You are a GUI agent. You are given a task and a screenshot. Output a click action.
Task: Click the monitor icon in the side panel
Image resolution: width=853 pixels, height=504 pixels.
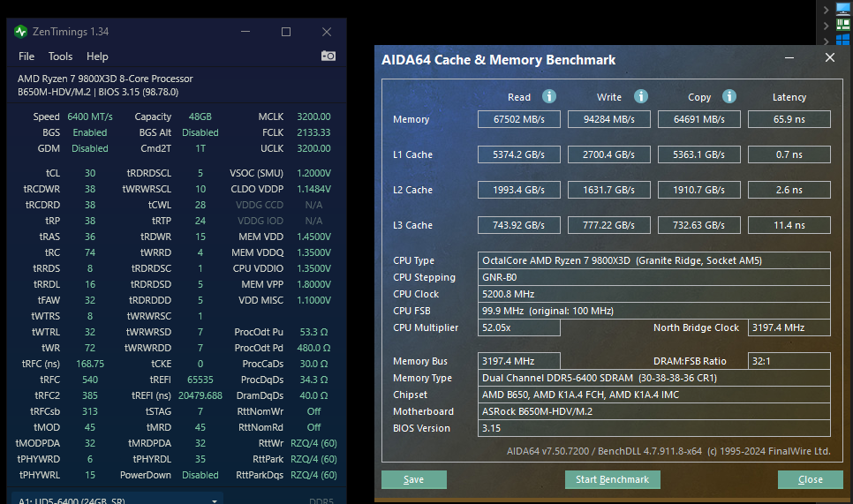pyautogui.click(x=842, y=9)
